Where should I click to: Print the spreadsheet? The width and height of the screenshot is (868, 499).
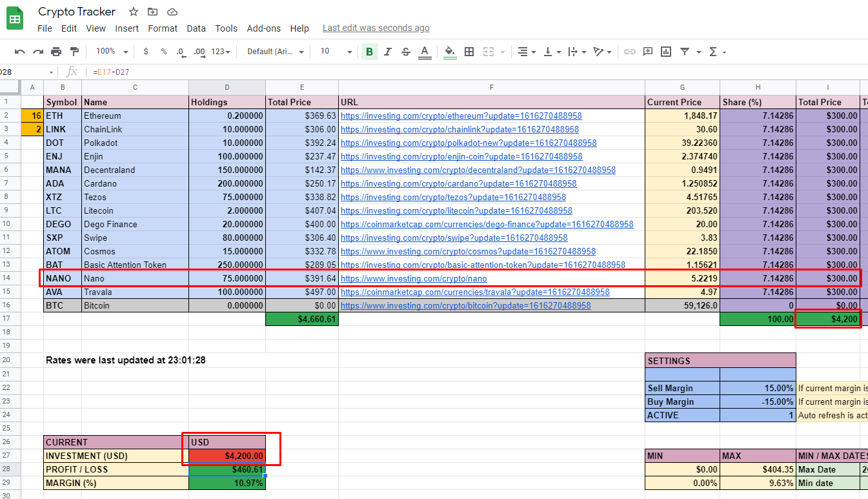click(56, 52)
